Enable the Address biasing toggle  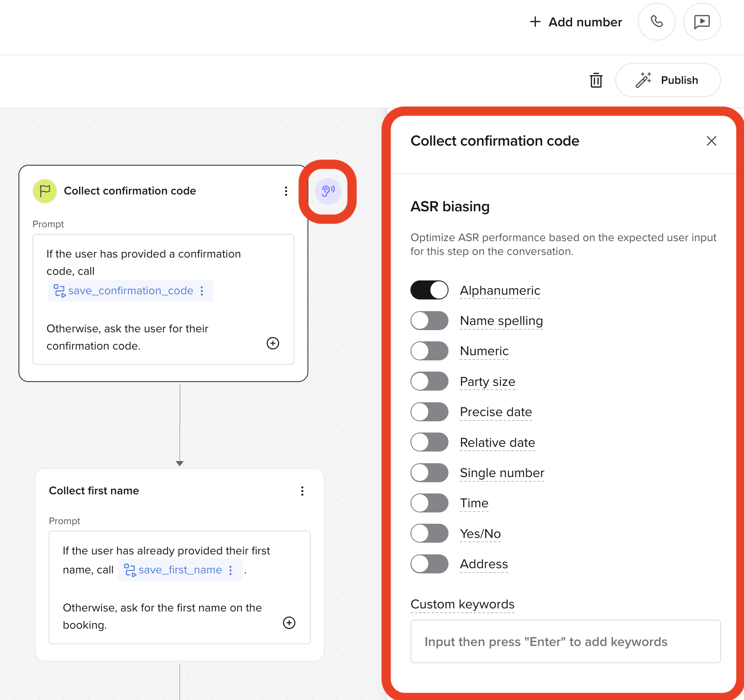[429, 564]
